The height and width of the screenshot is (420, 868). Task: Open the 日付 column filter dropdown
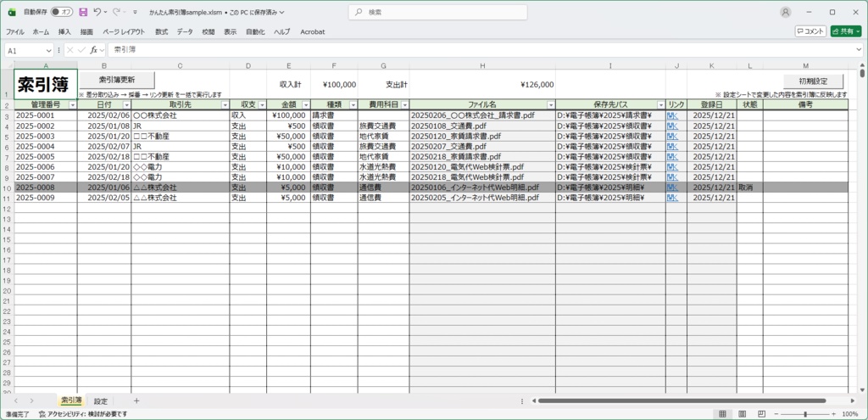[x=127, y=104]
